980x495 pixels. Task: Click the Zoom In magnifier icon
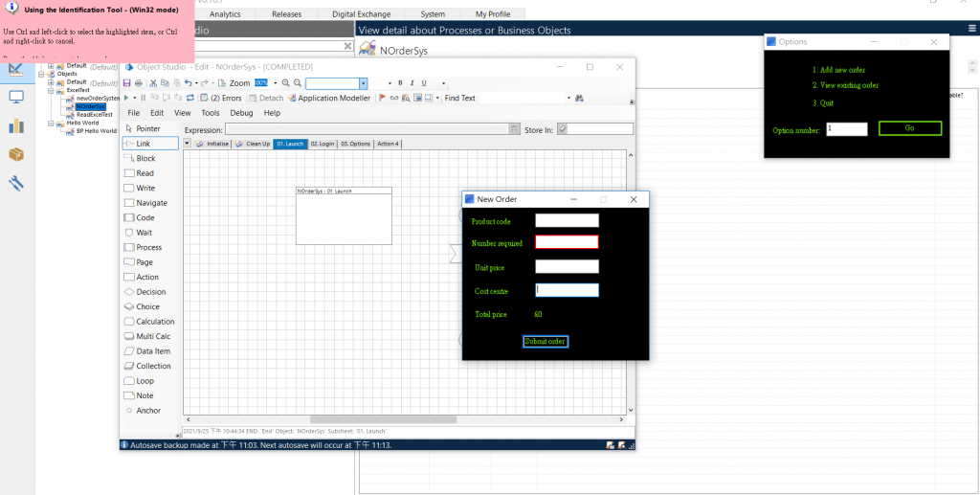pos(285,83)
